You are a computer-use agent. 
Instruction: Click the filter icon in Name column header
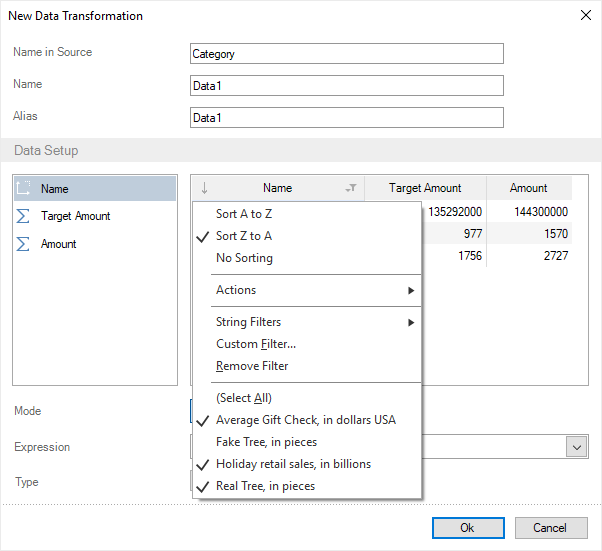351,188
